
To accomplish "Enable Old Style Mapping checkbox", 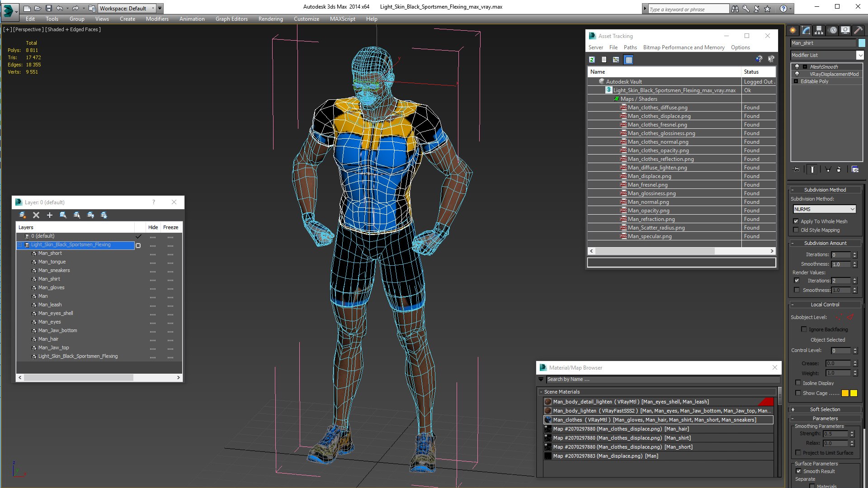I will pos(796,230).
